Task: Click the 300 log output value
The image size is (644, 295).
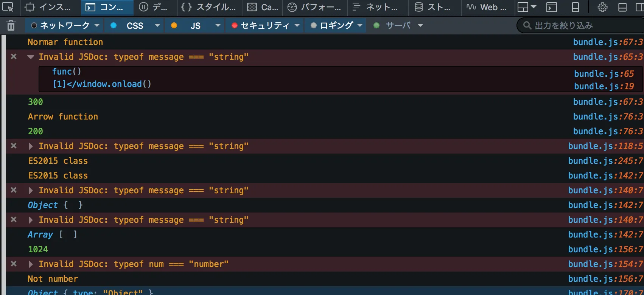Action: pyautogui.click(x=35, y=102)
